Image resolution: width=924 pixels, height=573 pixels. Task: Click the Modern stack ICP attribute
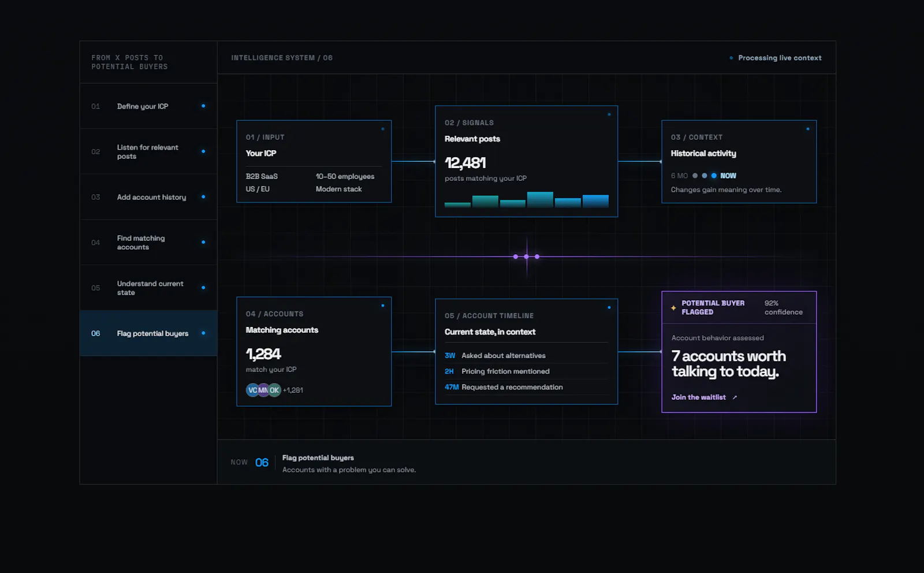click(339, 189)
